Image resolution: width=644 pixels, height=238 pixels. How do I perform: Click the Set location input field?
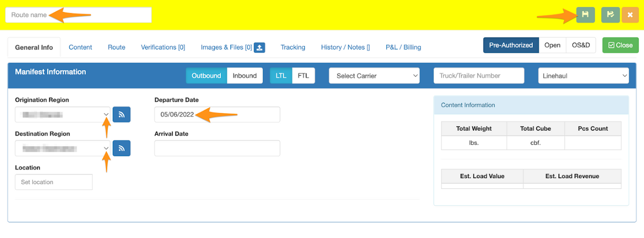(x=54, y=182)
